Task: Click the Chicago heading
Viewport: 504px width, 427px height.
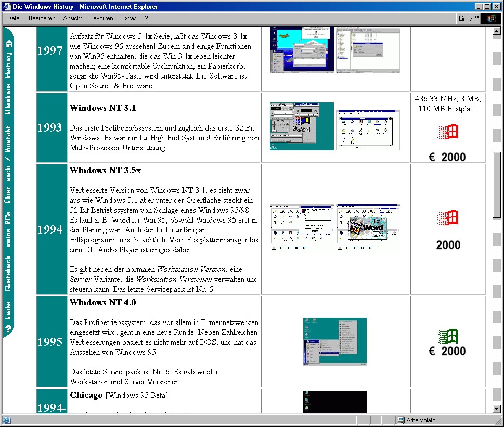Action: (86, 395)
